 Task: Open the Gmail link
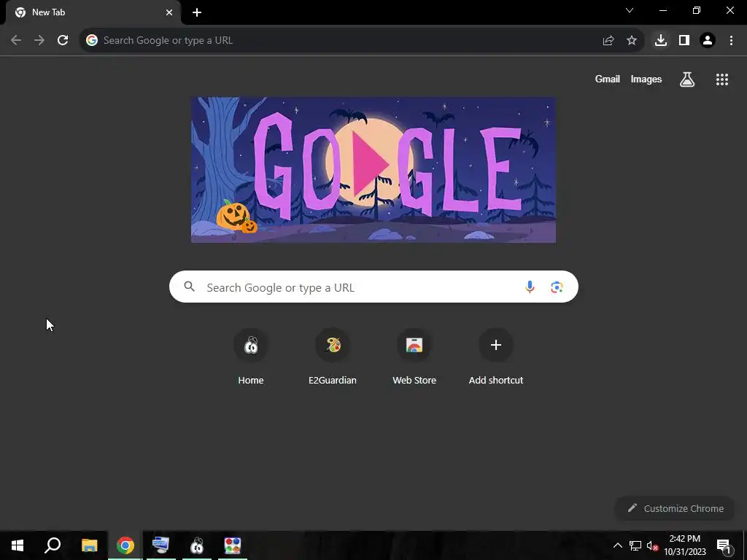608,79
